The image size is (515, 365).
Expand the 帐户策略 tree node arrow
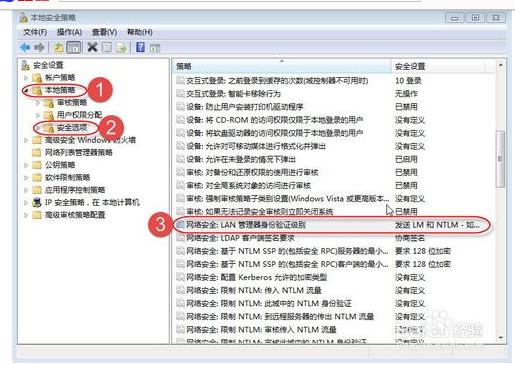coord(26,78)
